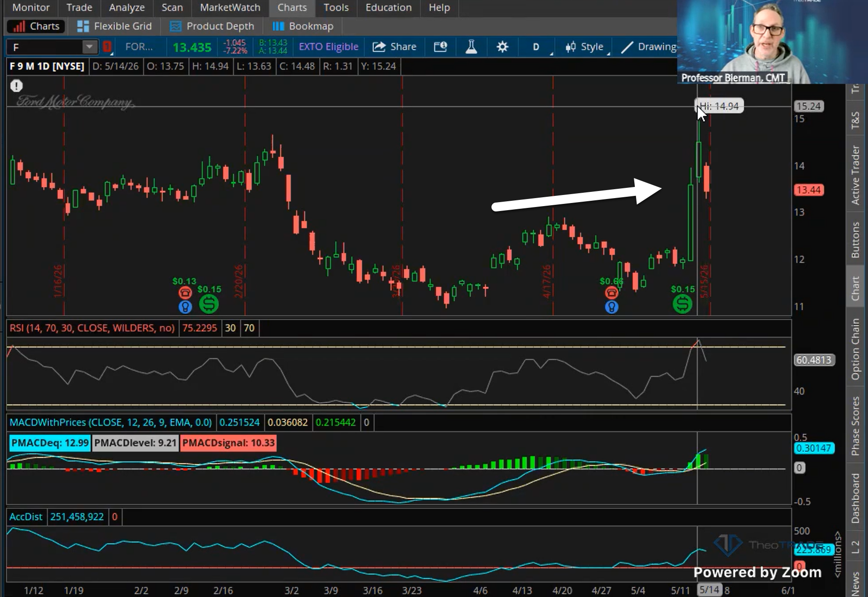Click the February blue earnings lightbulb icon
Screen dimensions: 868x597
185,306
